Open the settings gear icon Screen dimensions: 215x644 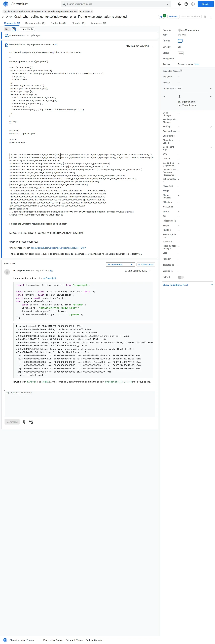point(193,4)
